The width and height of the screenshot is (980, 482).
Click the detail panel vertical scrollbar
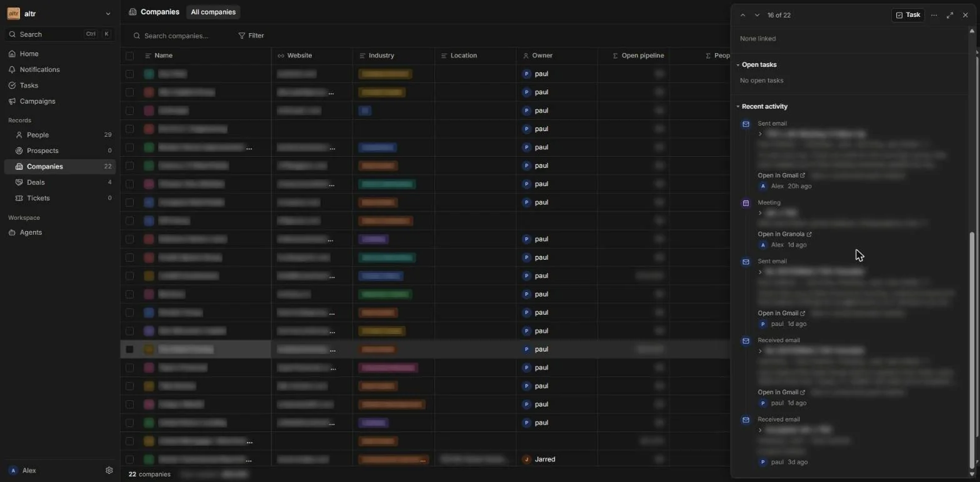972,350
